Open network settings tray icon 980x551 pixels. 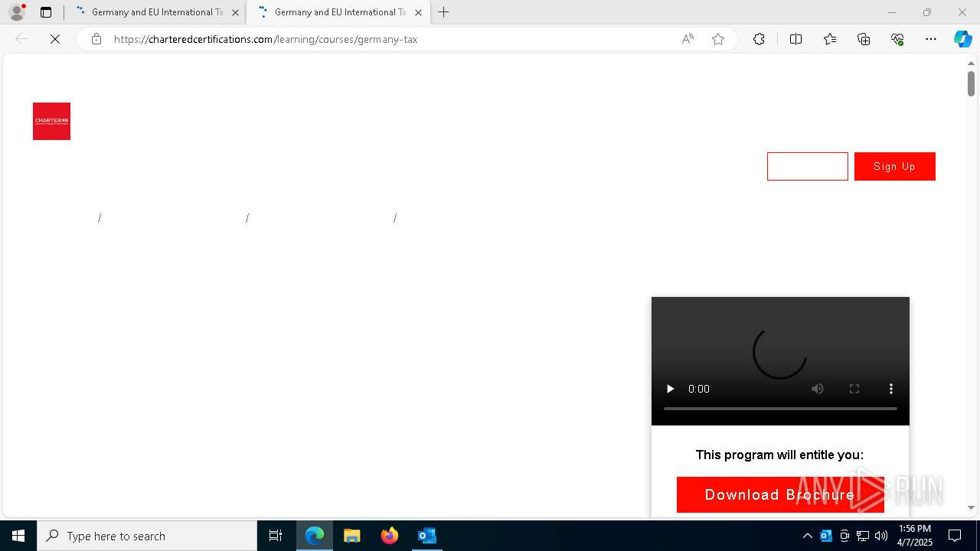click(863, 536)
